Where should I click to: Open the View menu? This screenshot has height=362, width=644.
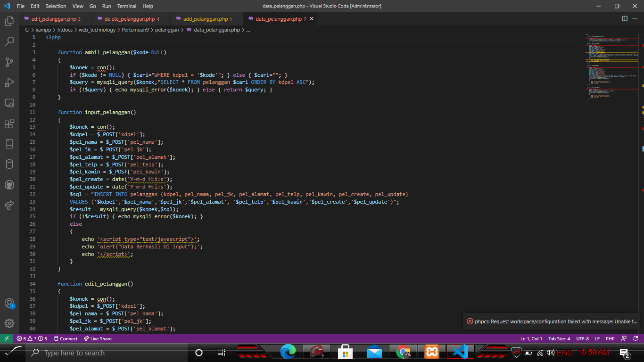[x=78, y=6]
